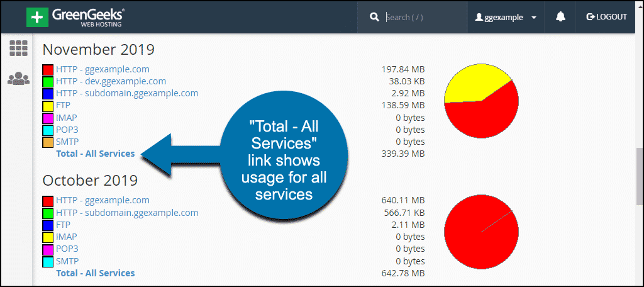Click cyan swatch beside November POP3
This screenshot has width=644, height=287.
coord(48,130)
